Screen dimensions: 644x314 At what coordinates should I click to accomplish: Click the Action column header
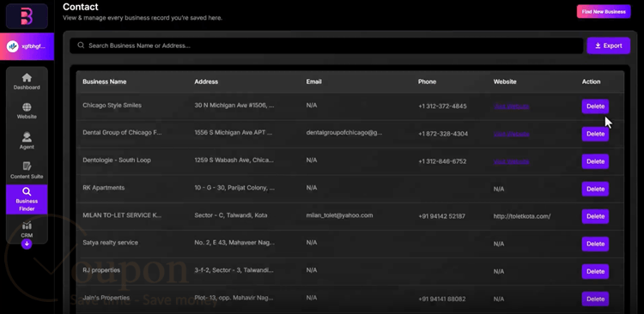pyautogui.click(x=591, y=82)
